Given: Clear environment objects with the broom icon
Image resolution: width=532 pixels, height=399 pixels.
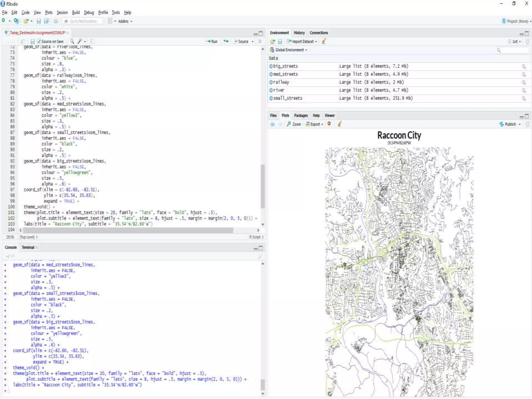Looking at the screenshot, I should coord(324,41).
